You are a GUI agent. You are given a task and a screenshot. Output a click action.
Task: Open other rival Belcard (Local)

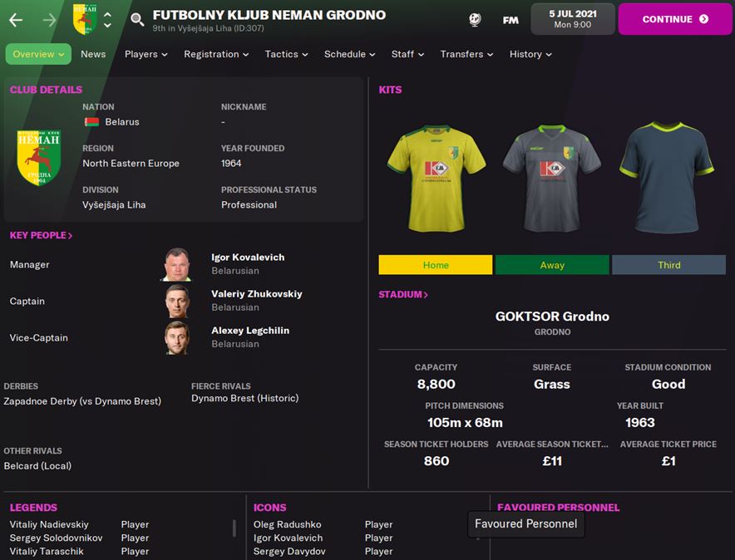coord(37,466)
